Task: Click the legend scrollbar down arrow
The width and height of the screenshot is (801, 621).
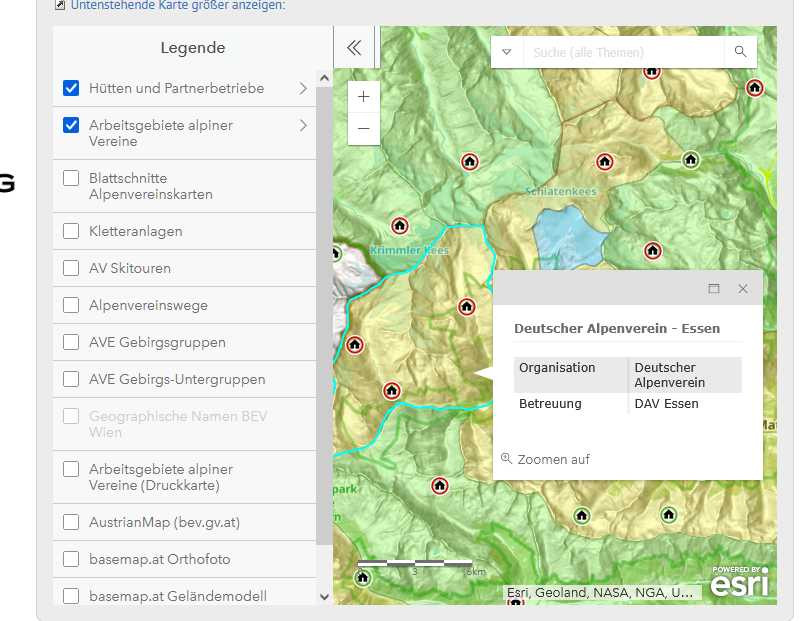Action: tap(324, 596)
